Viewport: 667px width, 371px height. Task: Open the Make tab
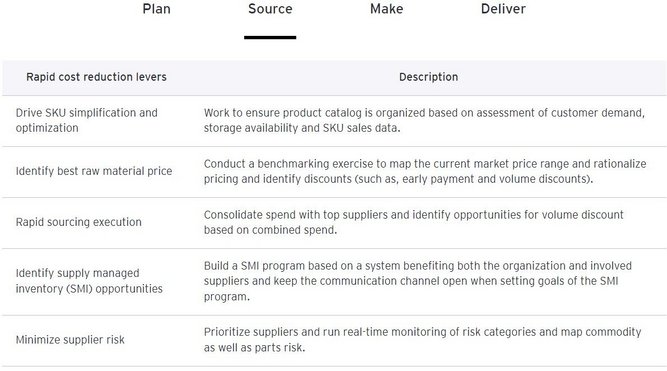(x=387, y=9)
